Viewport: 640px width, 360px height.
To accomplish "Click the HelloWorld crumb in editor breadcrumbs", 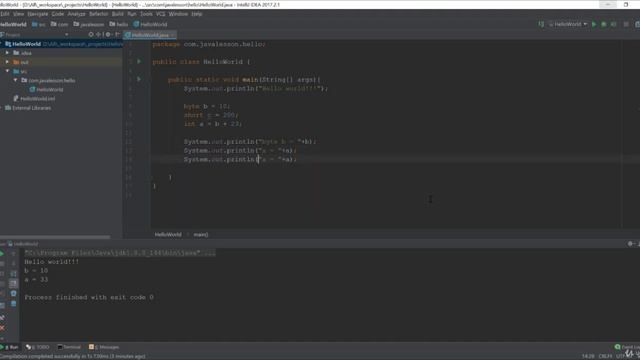I will pyautogui.click(x=168, y=235).
